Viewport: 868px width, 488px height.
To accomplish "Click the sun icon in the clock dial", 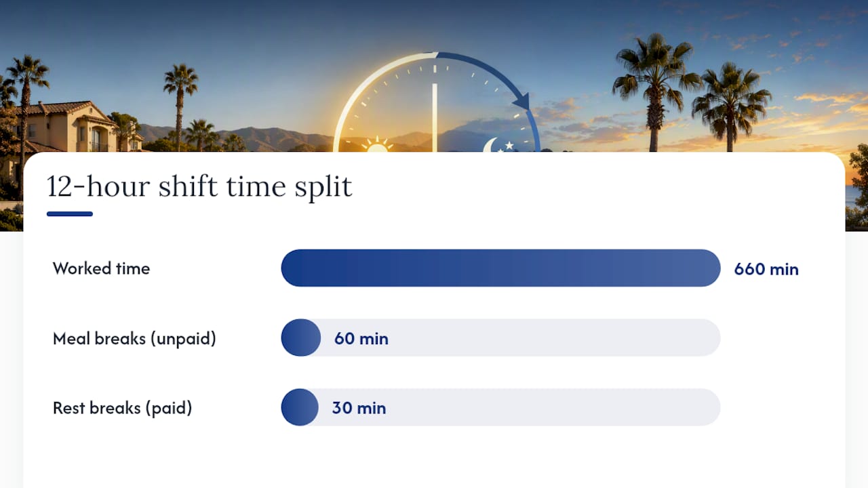I will click(376, 145).
